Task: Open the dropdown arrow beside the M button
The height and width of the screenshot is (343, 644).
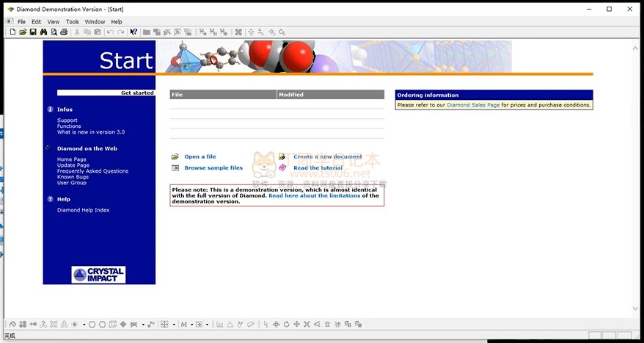Action: click(x=191, y=324)
